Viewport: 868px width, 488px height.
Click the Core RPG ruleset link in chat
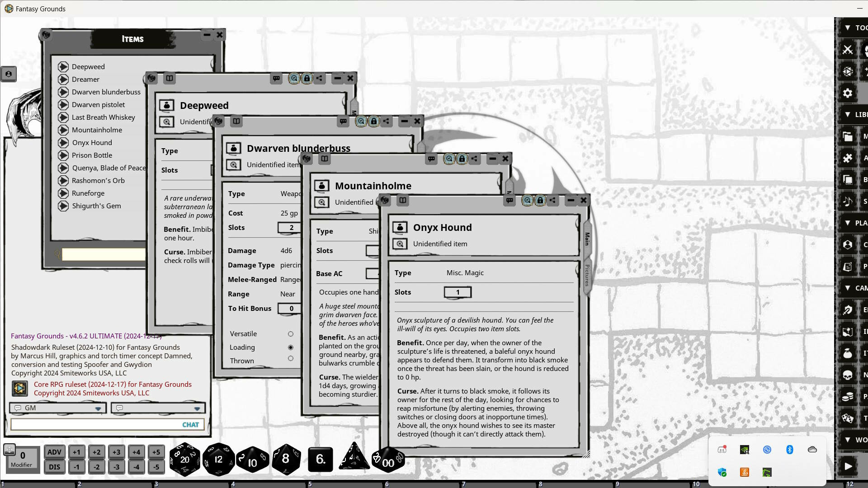112,385
